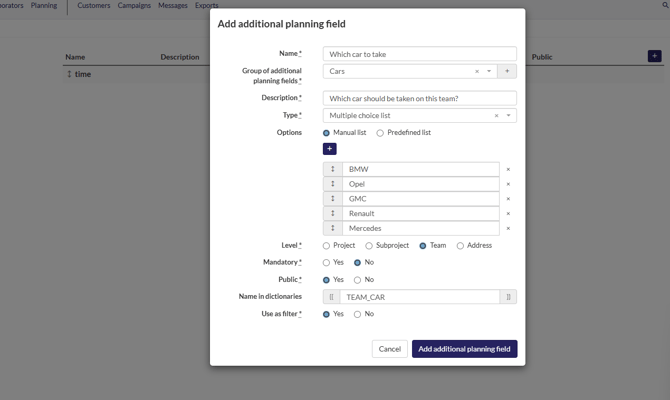
Task: Open the Type dropdown arrow
Action: pos(508,116)
